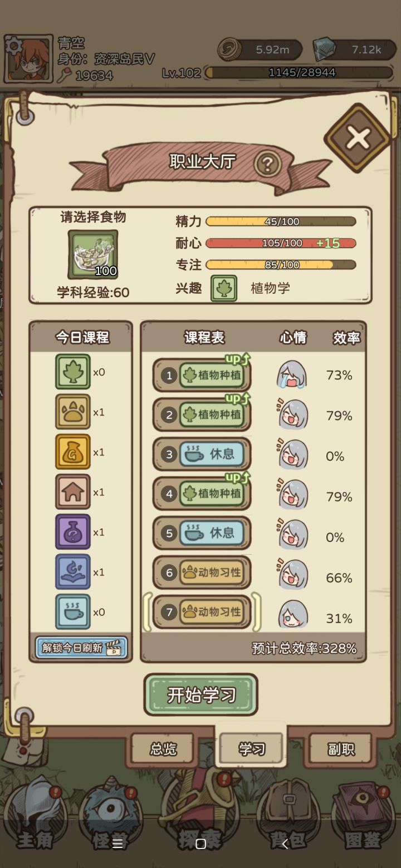401x868 pixels.
Task: Select the botany leaf course icon
Action: pos(73,372)
